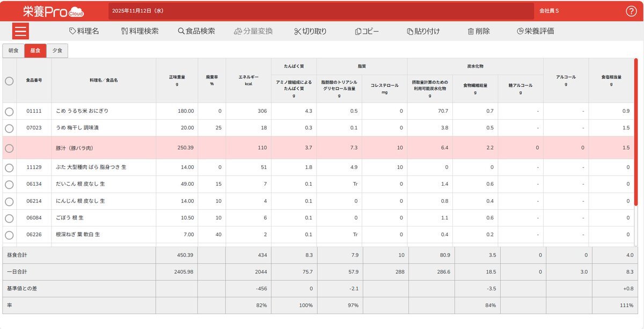This screenshot has height=329, width=644.
Task: Switch to the 朝食 tab
Action: [x=13, y=51]
